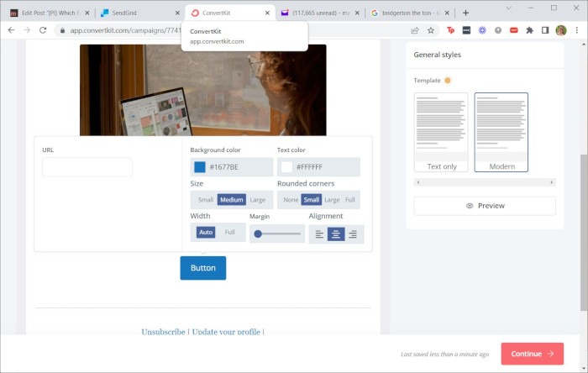Switch to the Edit Post tab
The height and width of the screenshot is (373, 588).
tap(50, 13)
